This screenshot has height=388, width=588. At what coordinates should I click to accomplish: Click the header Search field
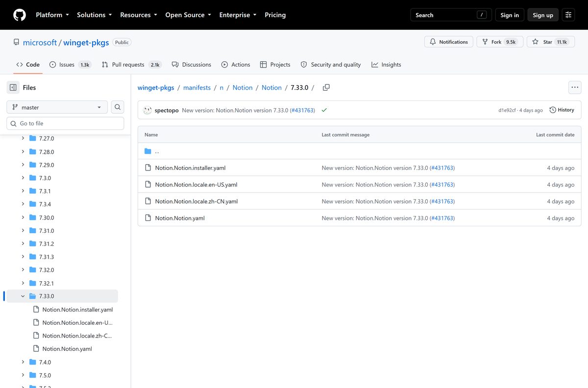coord(451,15)
